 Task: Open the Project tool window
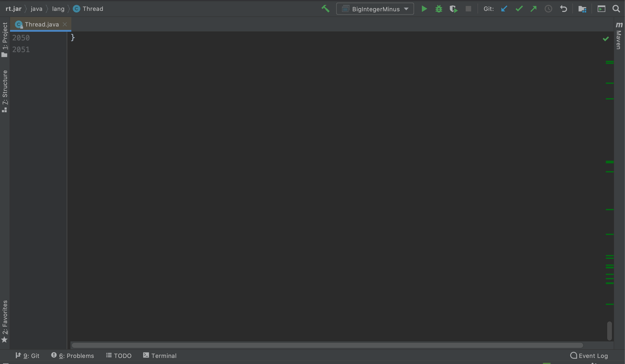pyautogui.click(x=5, y=40)
